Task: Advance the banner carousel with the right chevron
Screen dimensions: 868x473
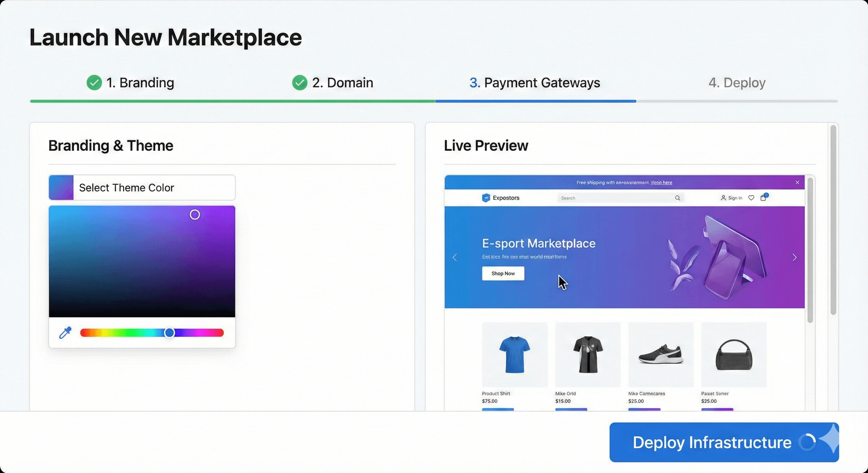Action: point(795,257)
